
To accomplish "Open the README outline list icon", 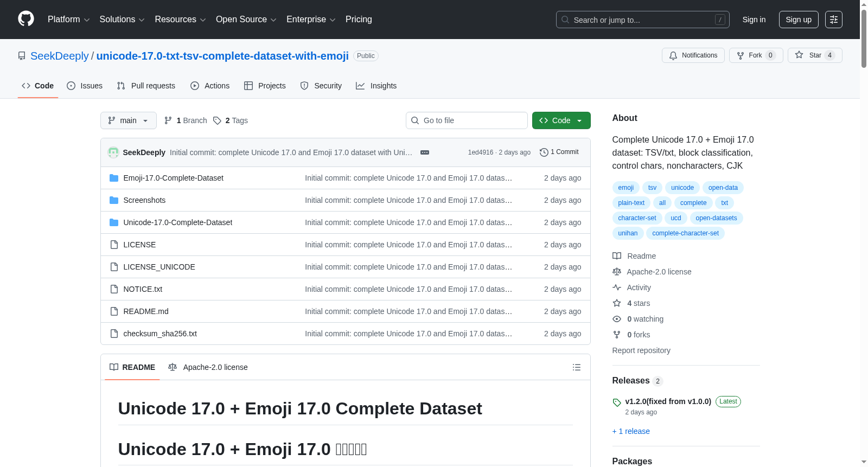I will coord(577,367).
